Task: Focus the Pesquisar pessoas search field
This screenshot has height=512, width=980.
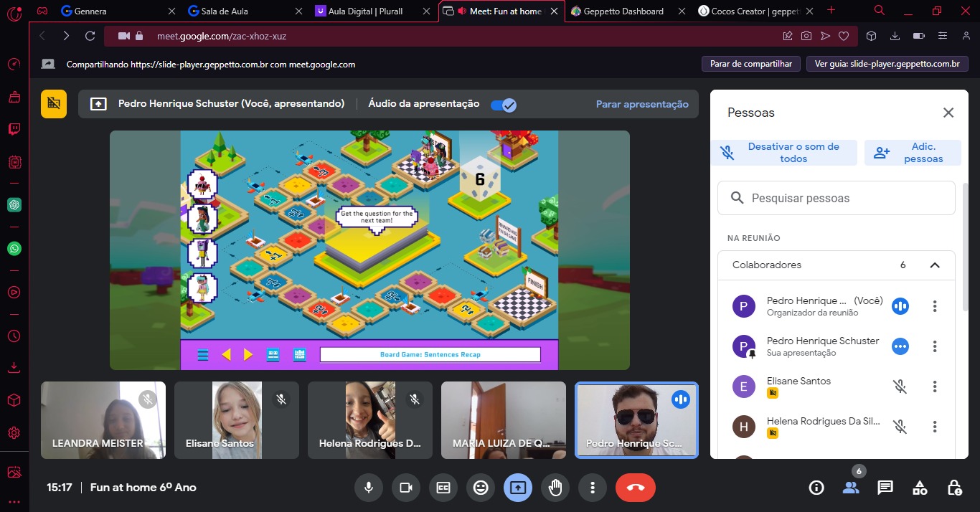Action: click(837, 198)
